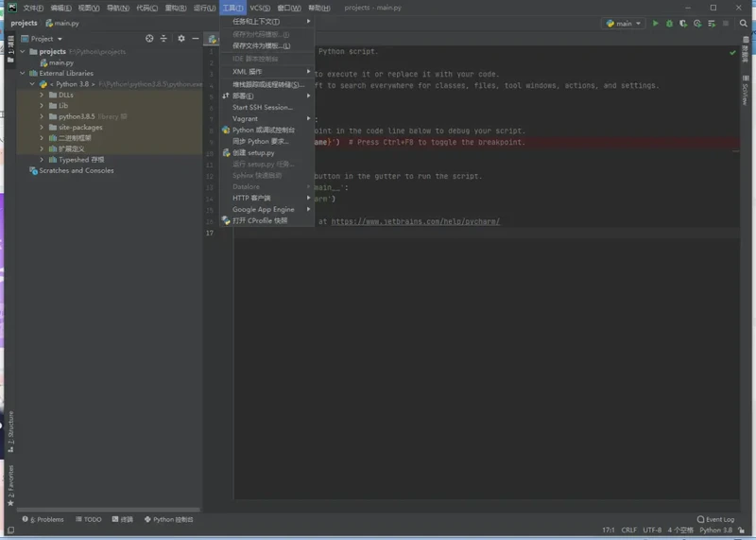
Task: Open the main run configuration dropdown
Action: click(624, 24)
